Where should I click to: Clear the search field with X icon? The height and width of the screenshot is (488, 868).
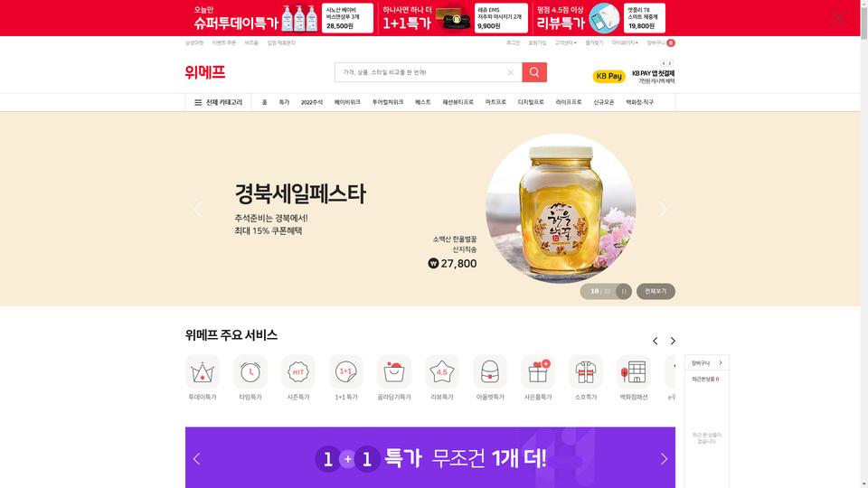tap(510, 72)
